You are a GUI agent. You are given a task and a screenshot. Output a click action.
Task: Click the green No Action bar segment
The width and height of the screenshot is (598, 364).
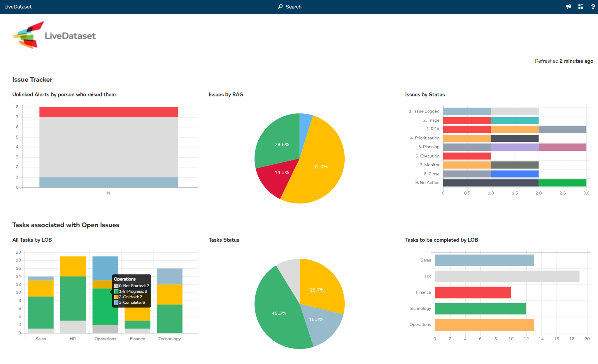pyautogui.click(x=562, y=183)
